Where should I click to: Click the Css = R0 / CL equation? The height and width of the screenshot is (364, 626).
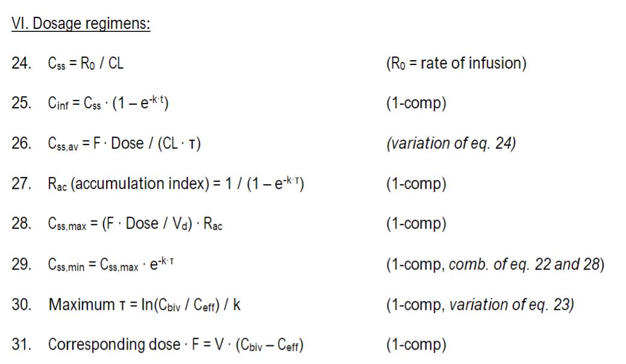85,64
